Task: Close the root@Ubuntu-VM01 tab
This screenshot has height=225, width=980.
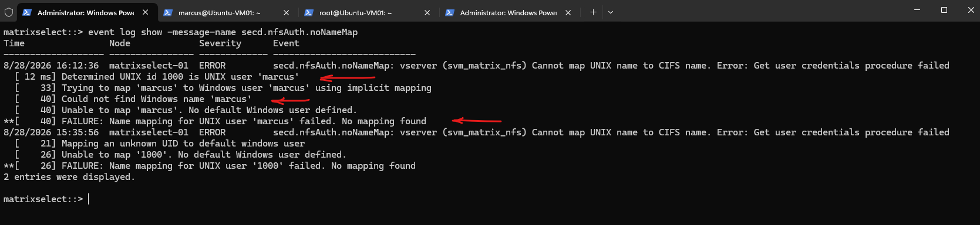Action: point(427,12)
